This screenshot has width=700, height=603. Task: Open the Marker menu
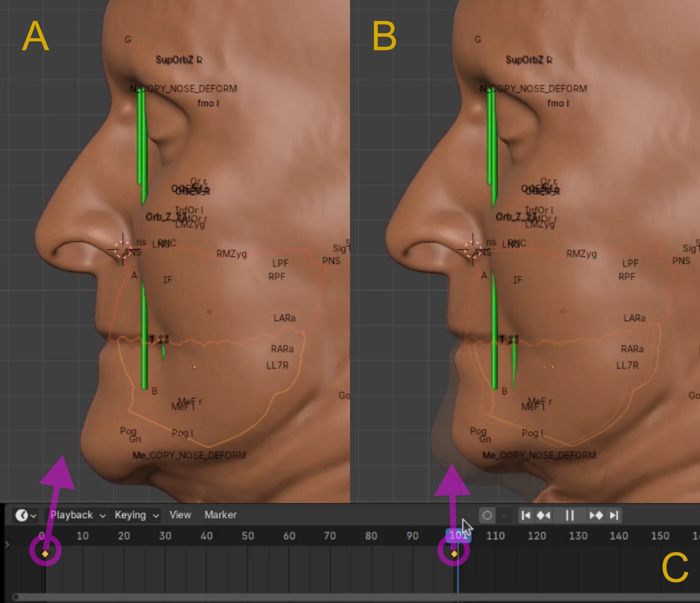click(x=220, y=515)
